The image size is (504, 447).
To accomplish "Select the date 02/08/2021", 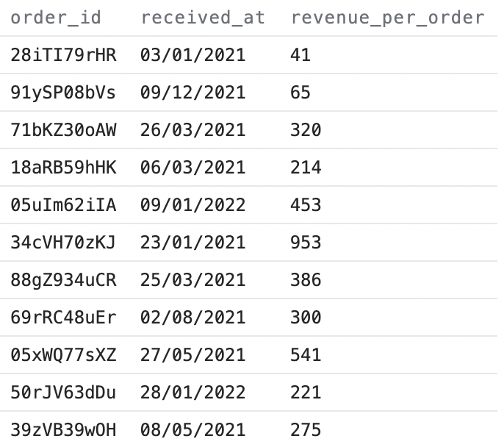I will (193, 318).
